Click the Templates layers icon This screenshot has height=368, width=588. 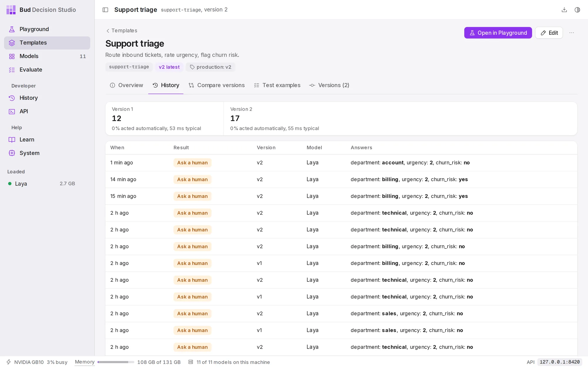pos(12,43)
